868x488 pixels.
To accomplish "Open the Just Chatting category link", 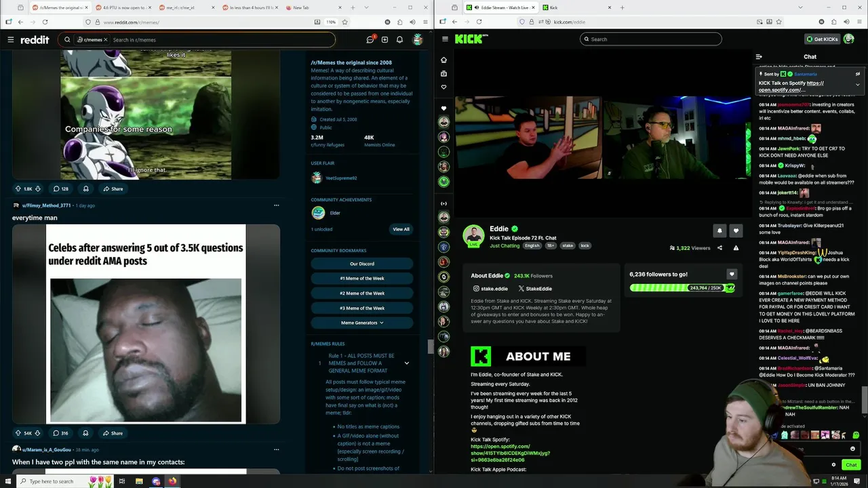I will click(x=505, y=246).
